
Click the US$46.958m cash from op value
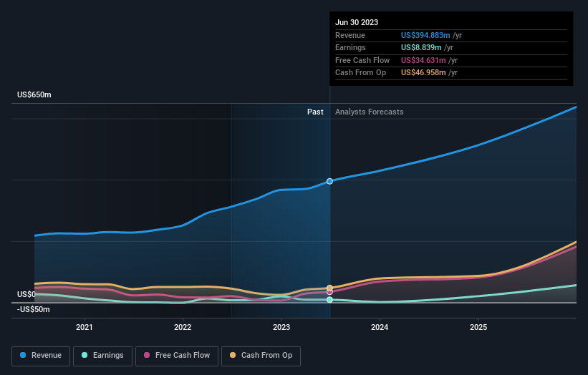tap(423, 73)
